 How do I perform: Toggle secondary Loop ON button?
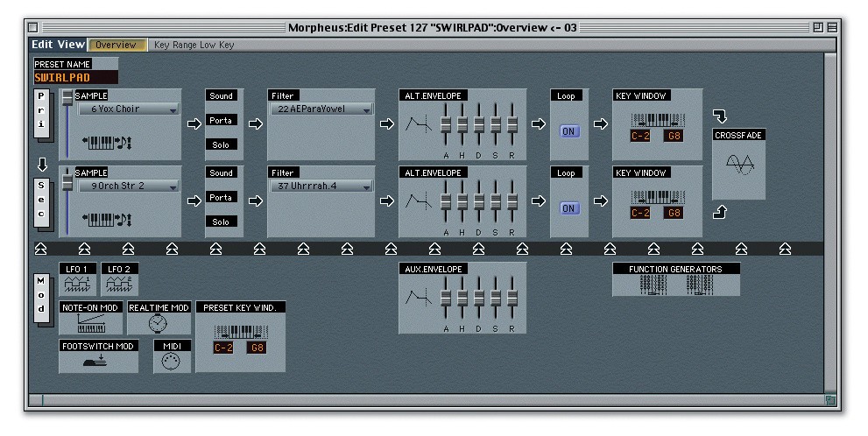pos(568,208)
